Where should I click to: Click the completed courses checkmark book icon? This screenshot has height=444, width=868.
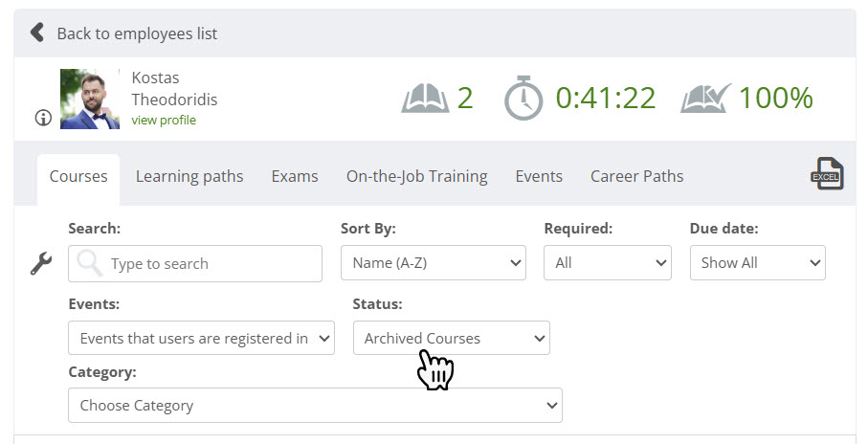click(x=706, y=98)
